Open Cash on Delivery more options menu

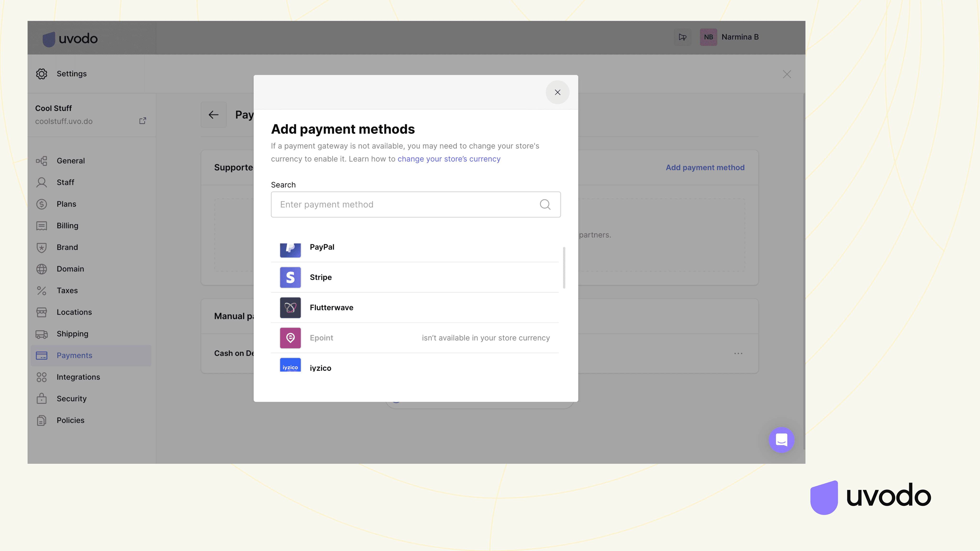738,354
